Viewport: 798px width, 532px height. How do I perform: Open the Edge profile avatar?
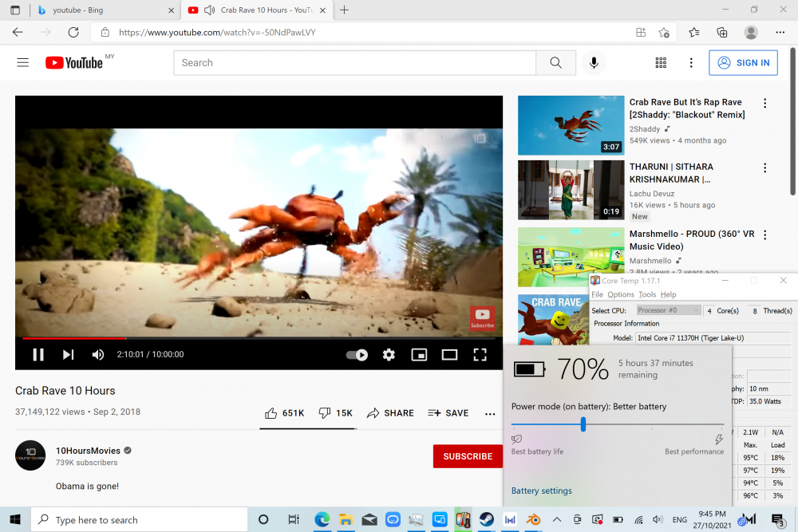[x=751, y=33]
